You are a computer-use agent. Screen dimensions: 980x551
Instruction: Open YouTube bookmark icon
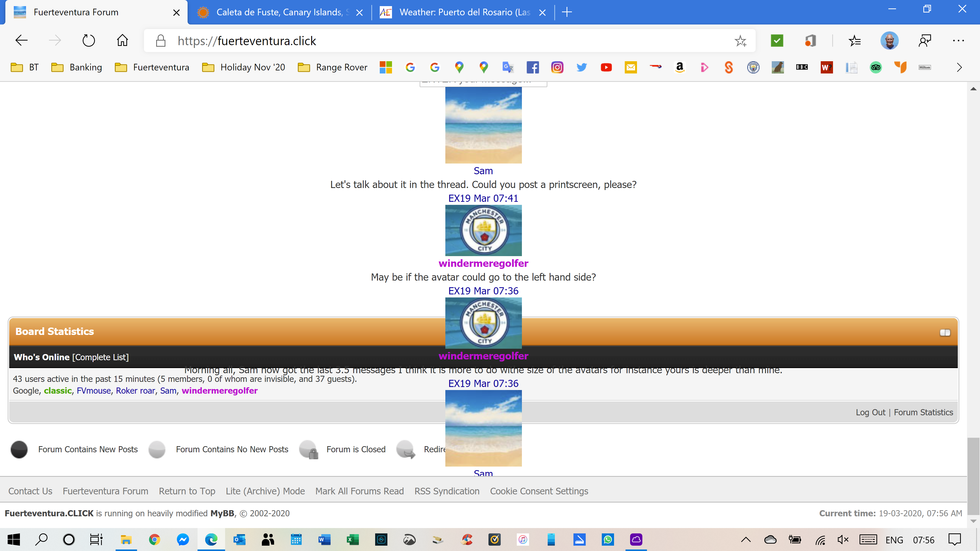pos(606,67)
